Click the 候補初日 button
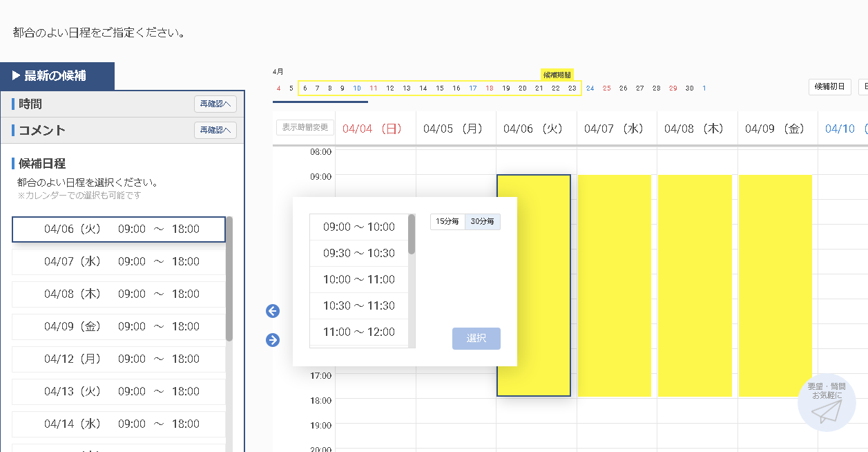Screen dimensions: 868x452 [829, 87]
